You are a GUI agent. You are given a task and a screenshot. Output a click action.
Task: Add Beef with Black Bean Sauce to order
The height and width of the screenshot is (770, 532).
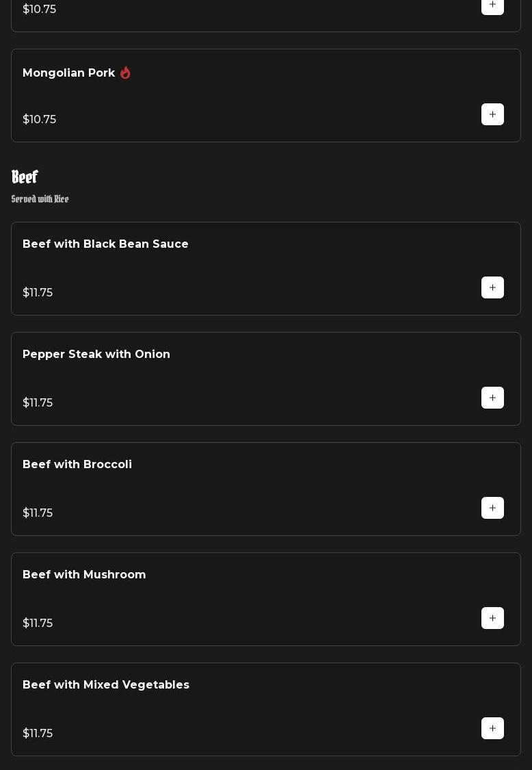pos(492,287)
